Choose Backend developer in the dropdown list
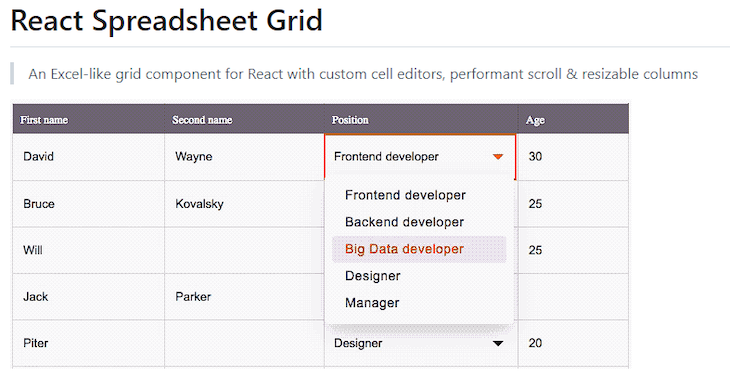Screen dimensions: 730x377 point(404,222)
